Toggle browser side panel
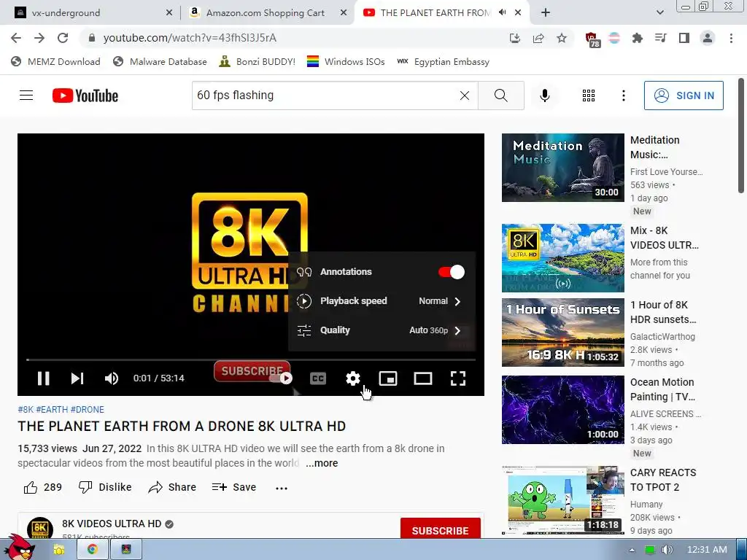Screen dimensions: 747x560 click(684, 38)
